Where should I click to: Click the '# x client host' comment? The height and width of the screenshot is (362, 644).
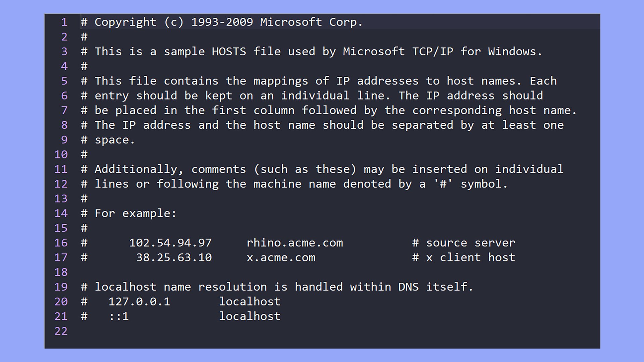(464, 257)
